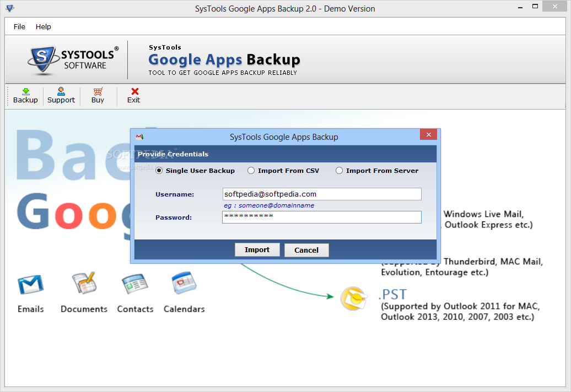Screen dimensions: 571x392
Task: Focus the Password input field
Action: [322, 217]
